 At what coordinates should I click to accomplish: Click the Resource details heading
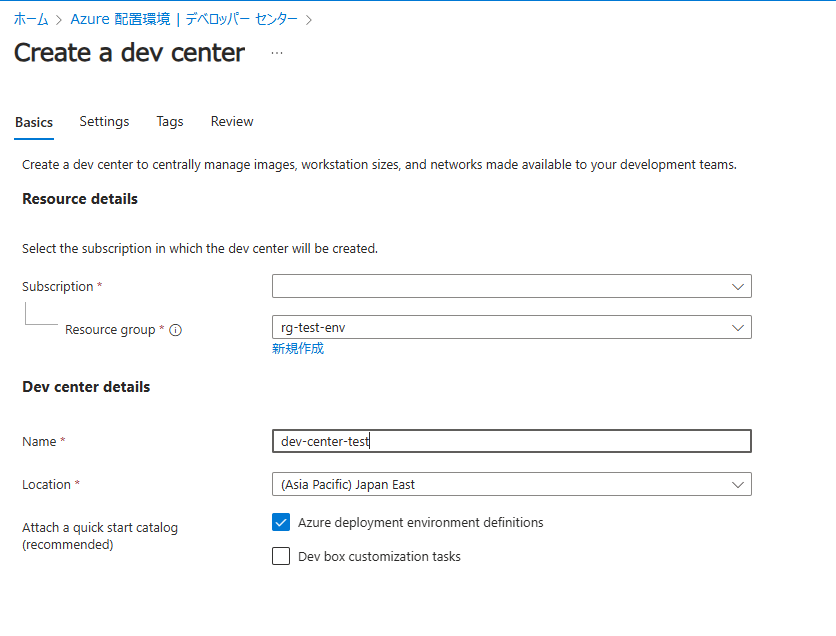(80, 199)
